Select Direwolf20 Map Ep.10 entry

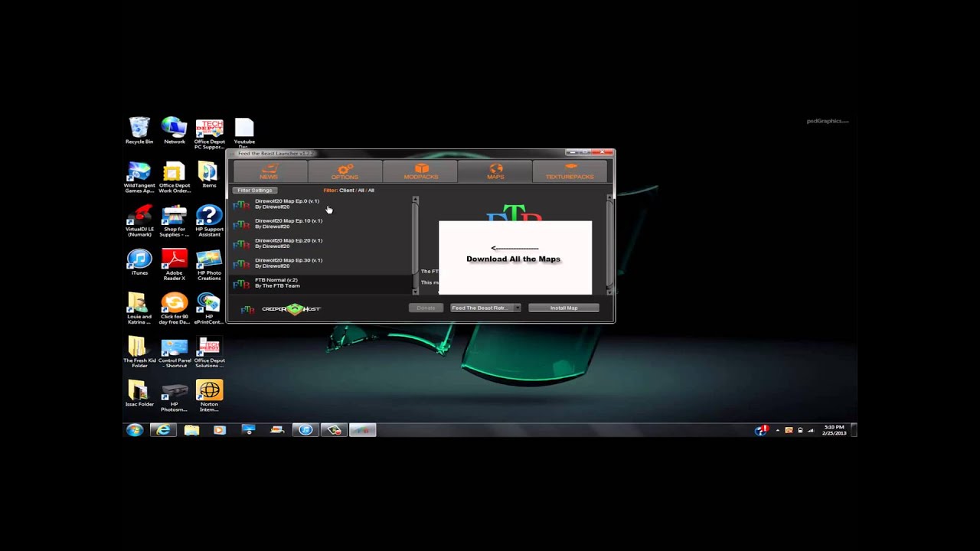[322, 223]
